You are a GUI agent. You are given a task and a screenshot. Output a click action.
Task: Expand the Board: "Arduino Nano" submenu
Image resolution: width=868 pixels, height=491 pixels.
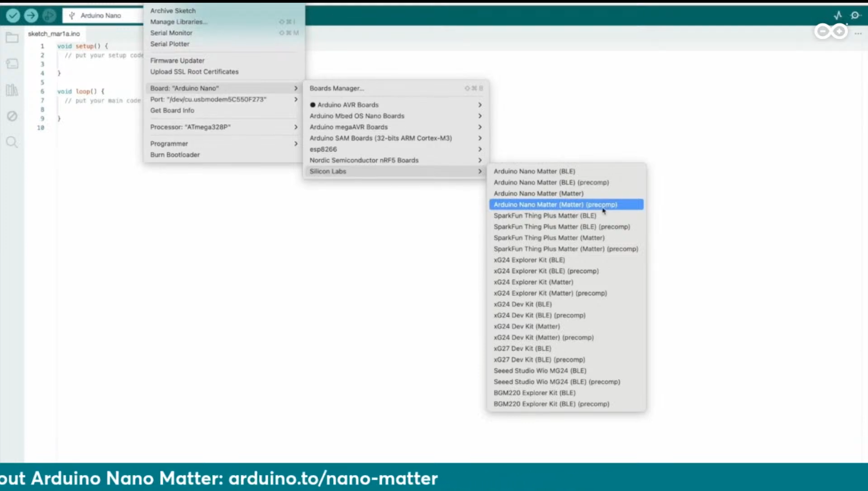click(224, 88)
